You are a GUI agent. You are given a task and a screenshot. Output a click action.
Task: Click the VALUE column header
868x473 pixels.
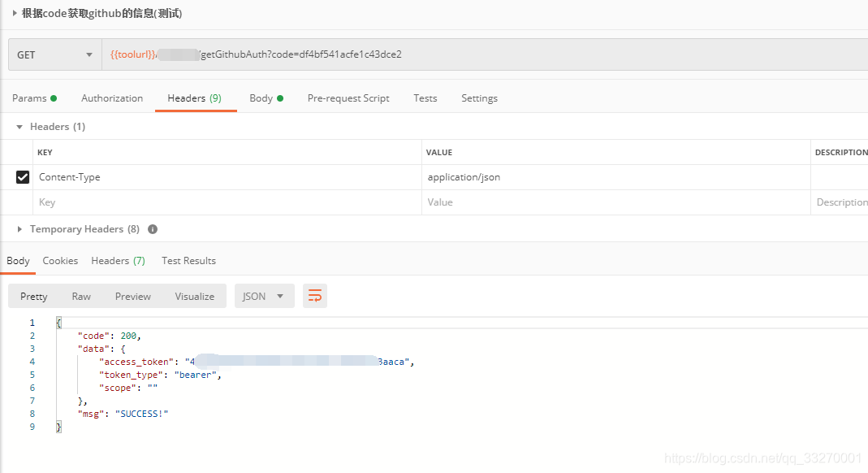439,152
